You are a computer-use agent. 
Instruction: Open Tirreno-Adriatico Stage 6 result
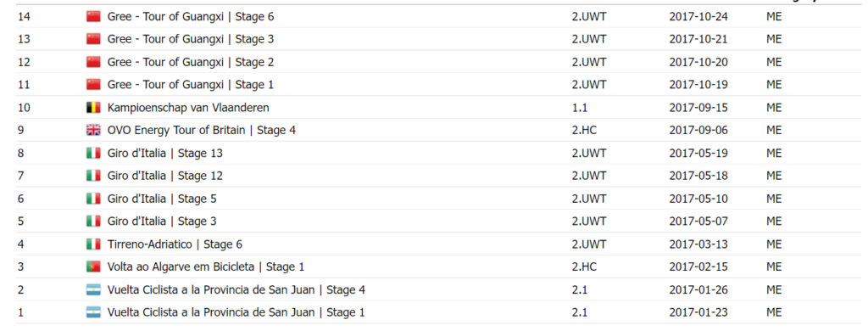pyautogui.click(x=175, y=244)
